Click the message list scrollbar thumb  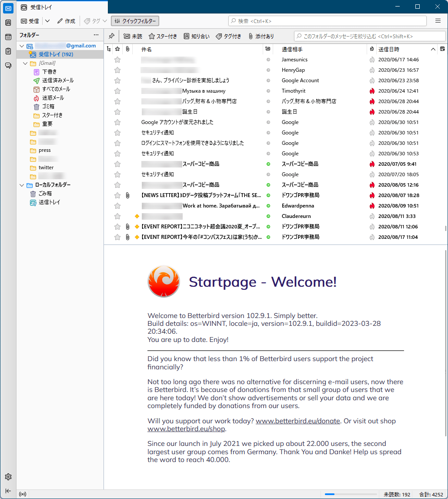click(445, 228)
